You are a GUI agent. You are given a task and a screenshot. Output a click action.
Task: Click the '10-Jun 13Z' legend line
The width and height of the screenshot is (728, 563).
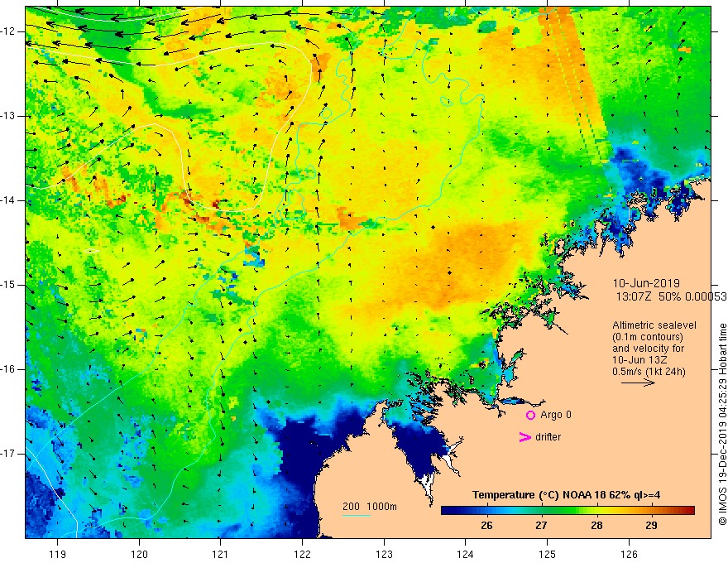click(639, 359)
